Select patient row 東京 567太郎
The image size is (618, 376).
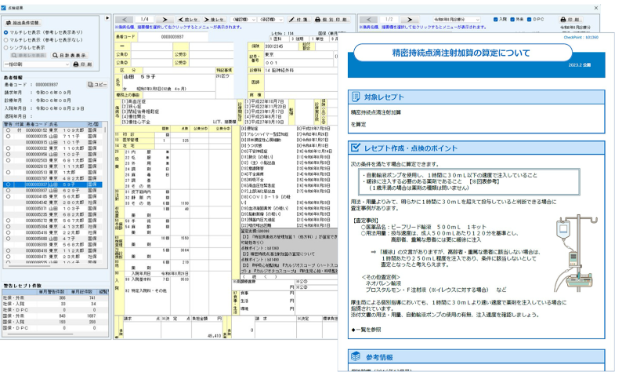point(52,220)
